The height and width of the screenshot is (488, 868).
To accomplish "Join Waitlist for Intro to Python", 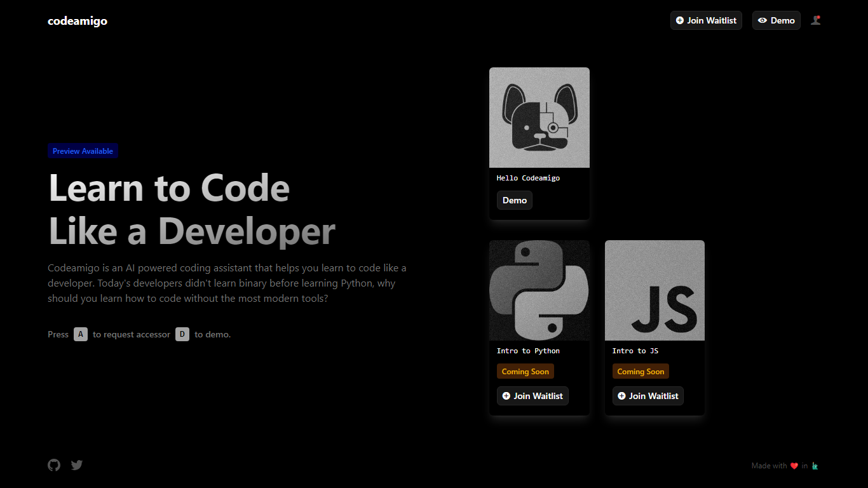I will pos(532,396).
